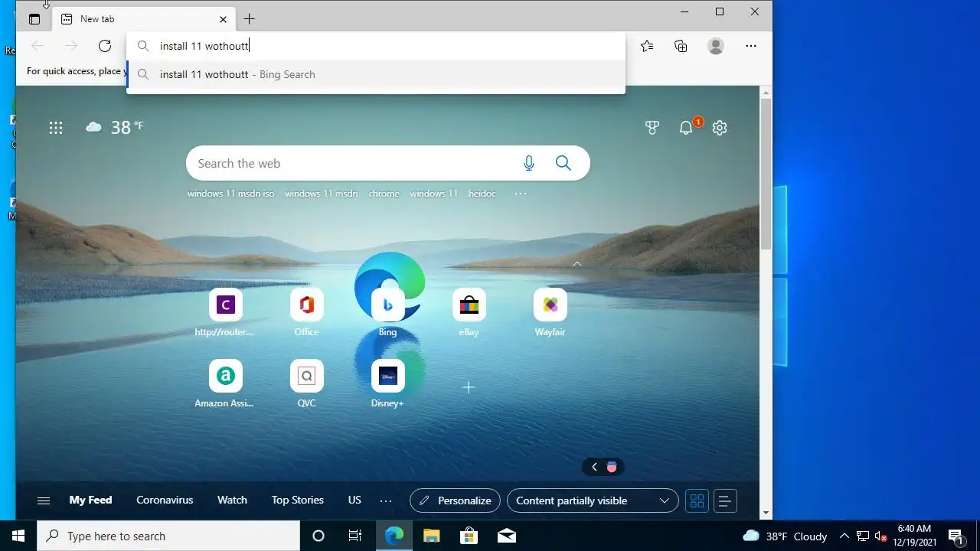Click the Refresh page icon
Image resolution: width=980 pixels, height=551 pixels.
105,46
